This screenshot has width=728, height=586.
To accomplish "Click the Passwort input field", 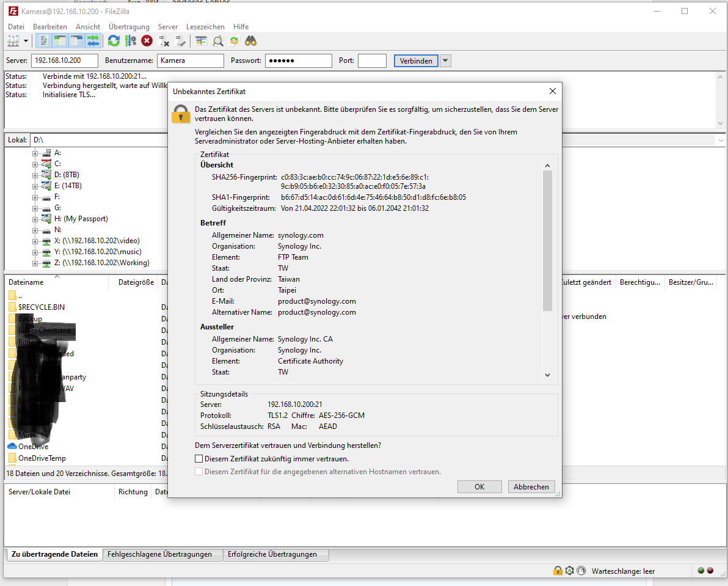I will [299, 60].
